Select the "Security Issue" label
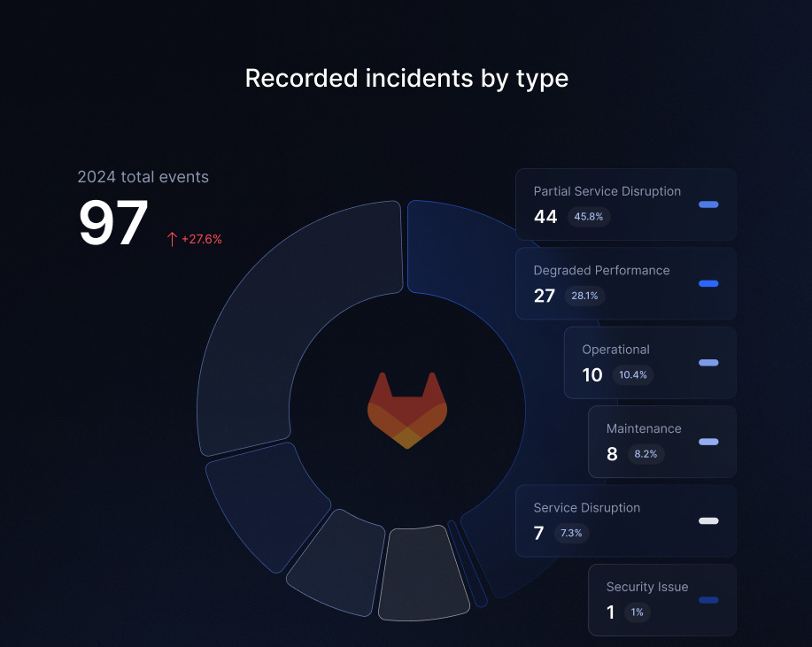812x647 pixels. click(647, 587)
